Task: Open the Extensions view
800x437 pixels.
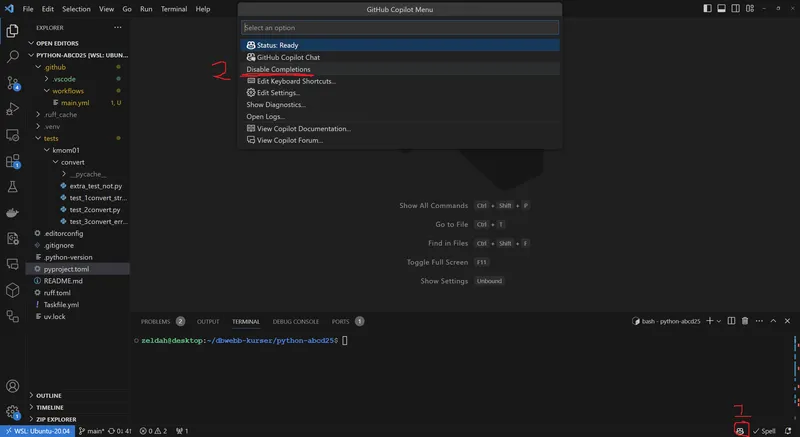Action: pyautogui.click(x=13, y=160)
